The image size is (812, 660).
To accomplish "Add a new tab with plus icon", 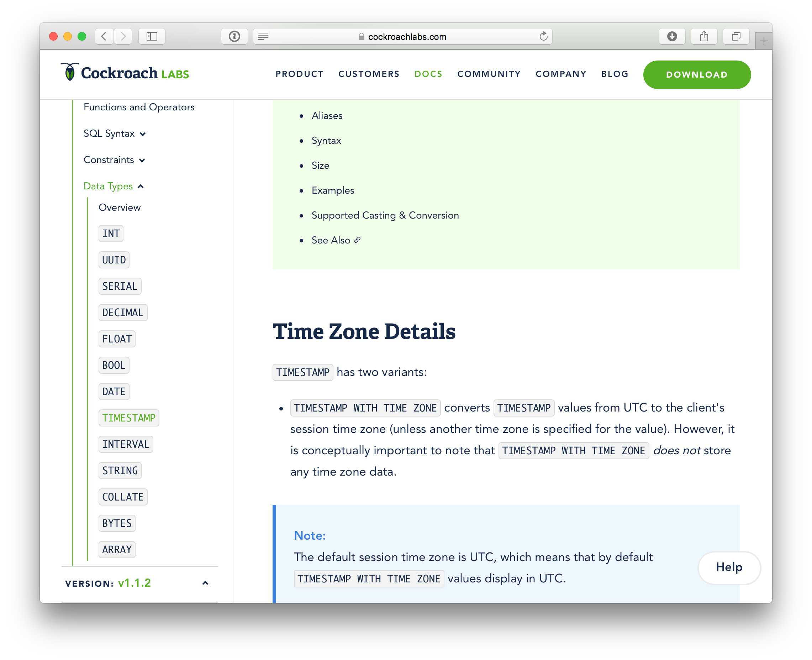I will pyautogui.click(x=764, y=41).
